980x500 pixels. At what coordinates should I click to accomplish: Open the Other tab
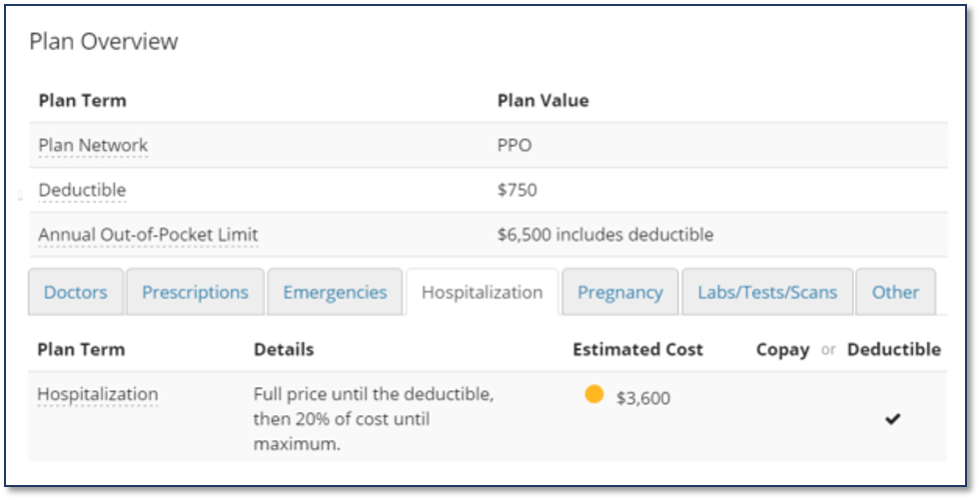pos(896,292)
